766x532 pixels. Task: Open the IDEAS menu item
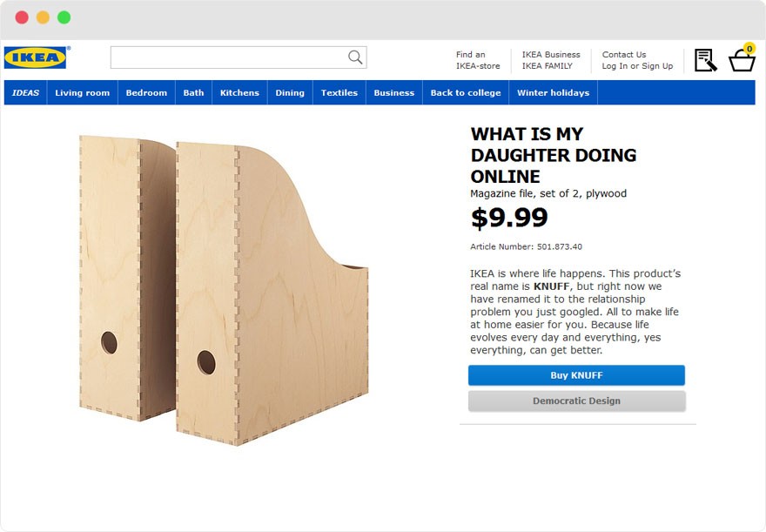click(x=25, y=93)
